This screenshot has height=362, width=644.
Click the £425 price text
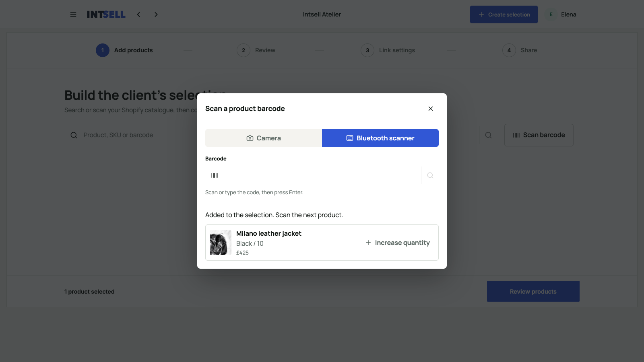[x=242, y=253]
